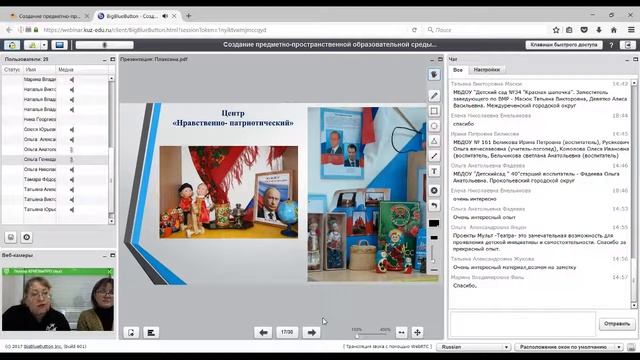The width and height of the screenshot is (640, 360).
Task: Select the circle whiteboard tool
Action: (434, 126)
